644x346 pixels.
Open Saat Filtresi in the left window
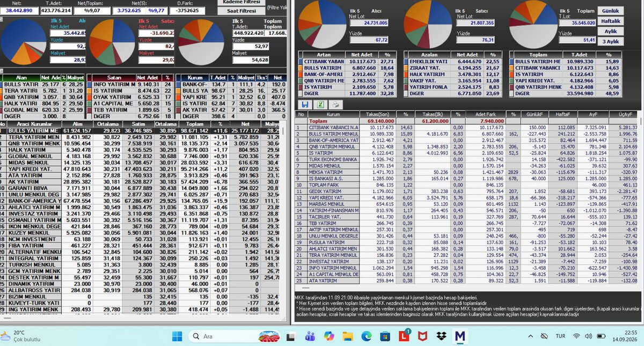(x=241, y=11)
